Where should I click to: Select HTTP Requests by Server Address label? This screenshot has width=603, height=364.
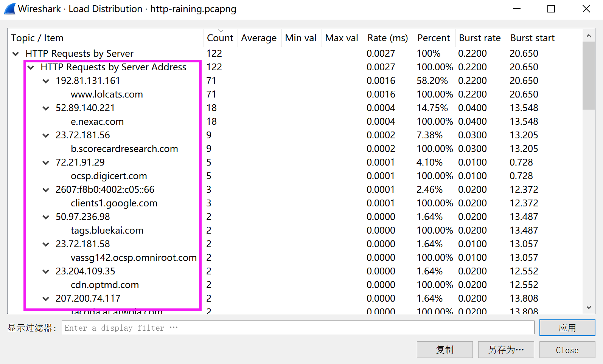113,67
